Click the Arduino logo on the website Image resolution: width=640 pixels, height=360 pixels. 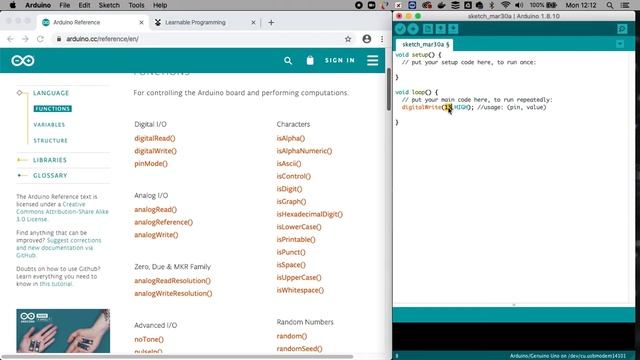(23, 61)
